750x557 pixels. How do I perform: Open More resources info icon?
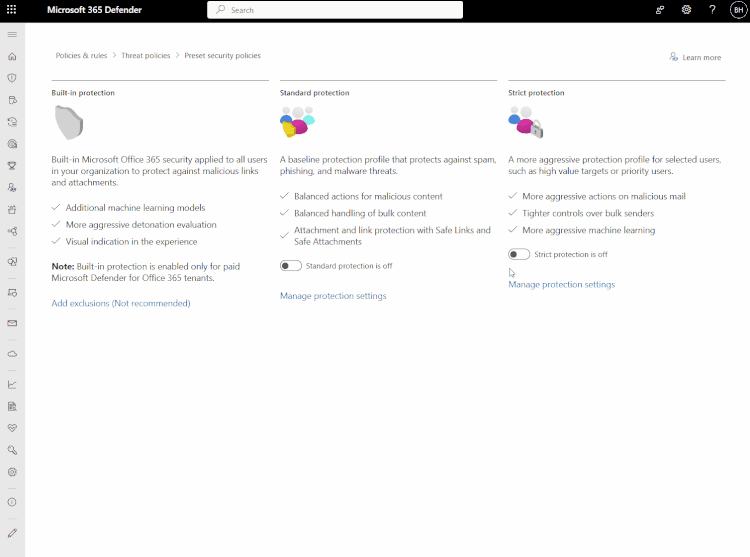pyautogui.click(x=12, y=502)
